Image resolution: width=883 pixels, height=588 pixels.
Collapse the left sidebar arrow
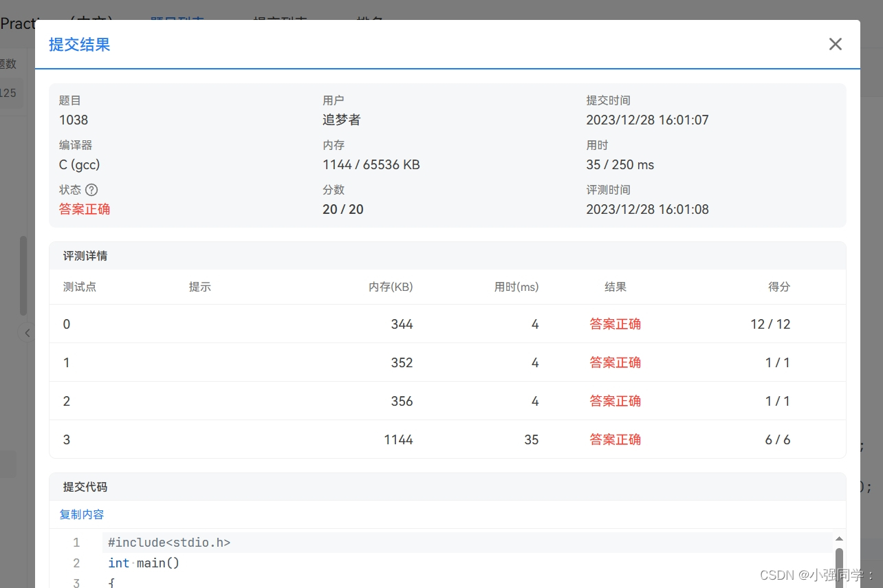[27, 333]
